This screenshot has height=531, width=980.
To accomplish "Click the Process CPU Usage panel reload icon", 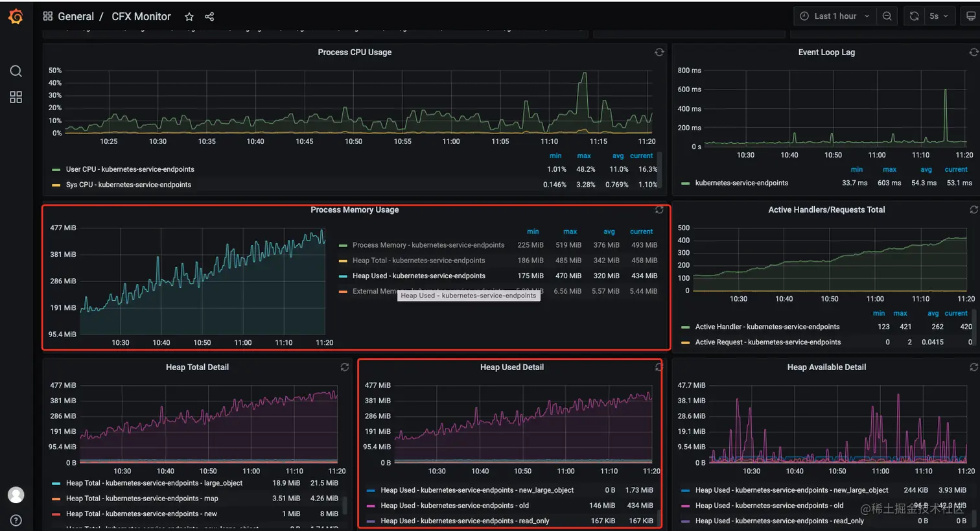I will pos(659,53).
